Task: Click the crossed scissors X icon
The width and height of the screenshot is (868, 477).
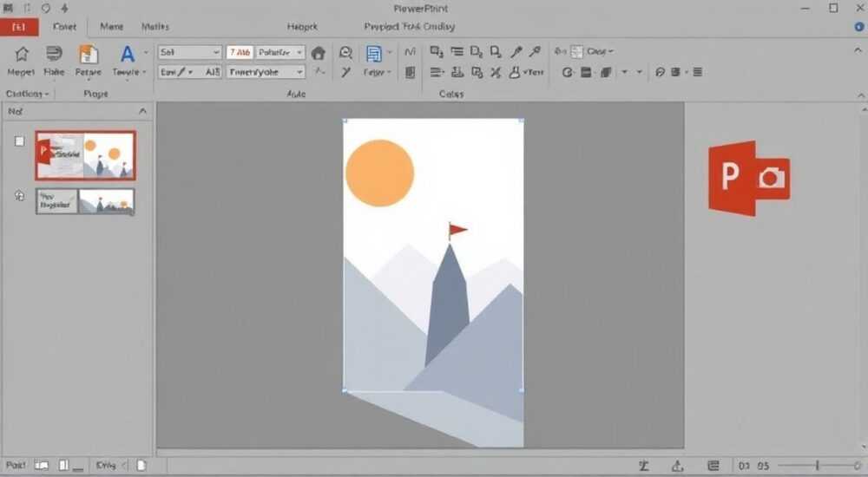Action: pyautogui.click(x=496, y=73)
